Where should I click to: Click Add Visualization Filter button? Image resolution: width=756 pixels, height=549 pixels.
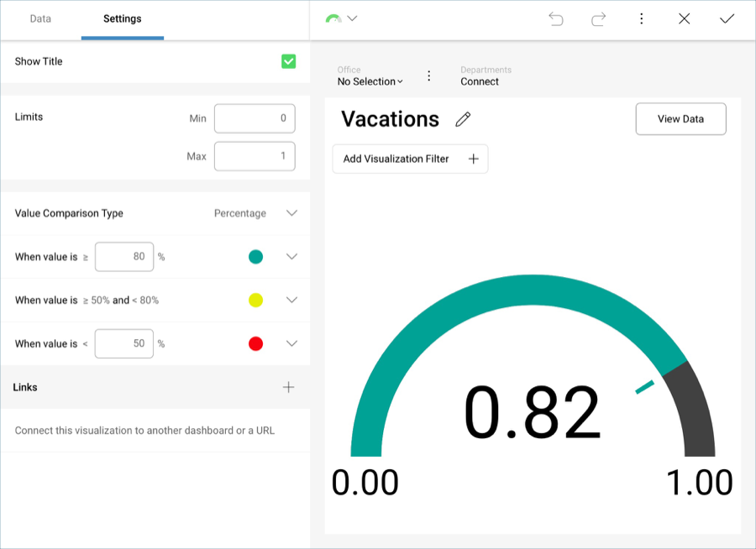coord(410,159)
